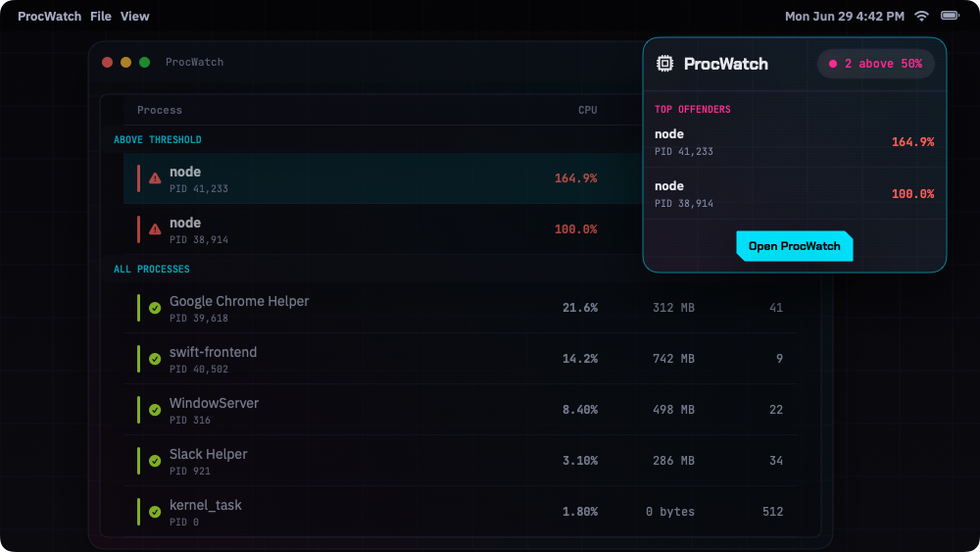Viewport: 980px width, 552px height.
Task: Click green check icon for swift-frontend
Action: [x=155, y=359]
